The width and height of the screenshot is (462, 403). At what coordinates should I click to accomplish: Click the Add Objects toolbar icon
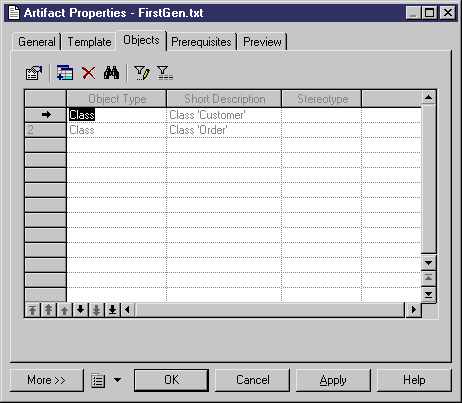tap(65, 73)
